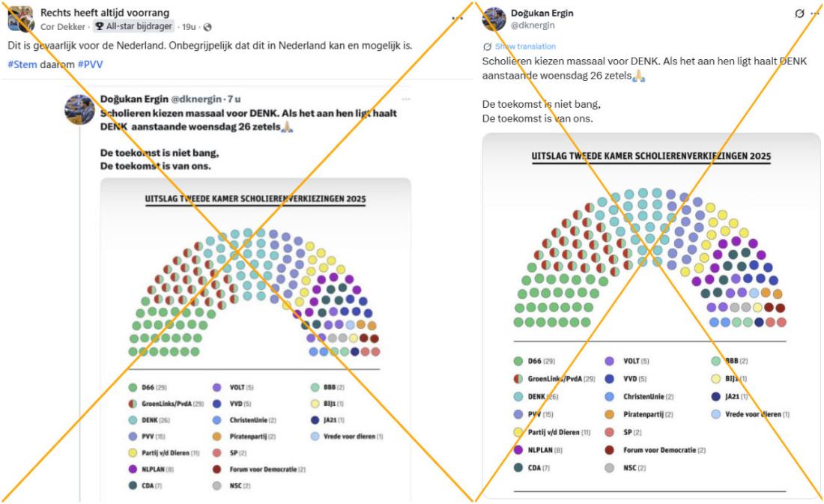
Task: Click the trophy icon in the All-star badge
Action: click(x=99, y=27)
